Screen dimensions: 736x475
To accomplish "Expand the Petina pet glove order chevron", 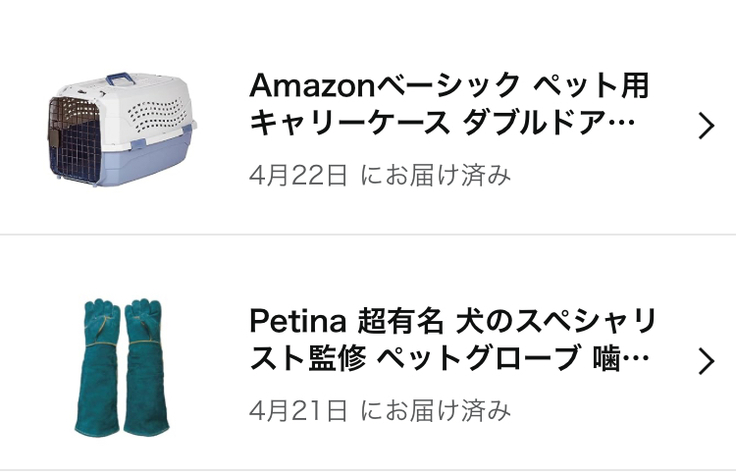I will click(x=706, y=361).
